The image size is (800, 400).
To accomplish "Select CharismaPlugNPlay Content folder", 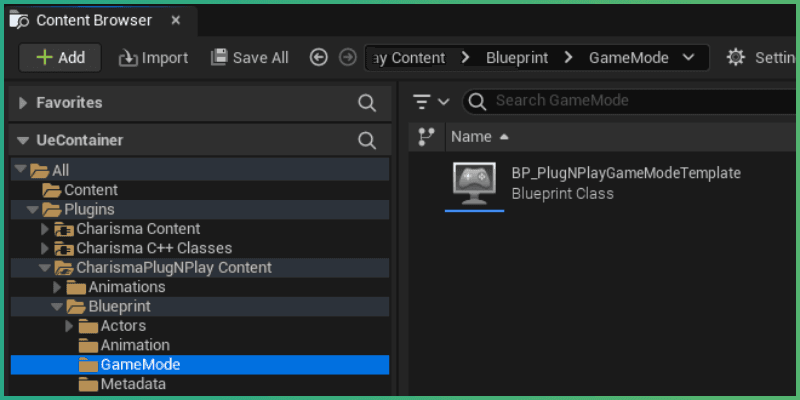I will point(174,267).
